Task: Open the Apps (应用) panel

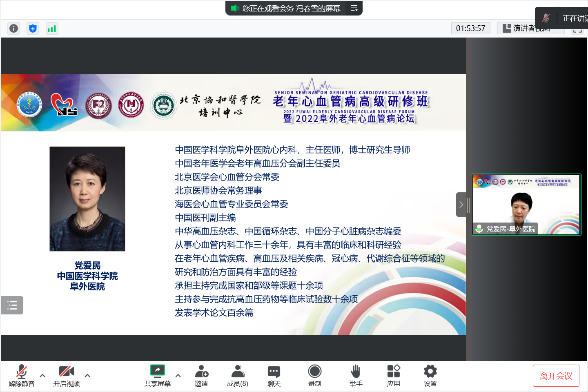Action: point(393,375)
